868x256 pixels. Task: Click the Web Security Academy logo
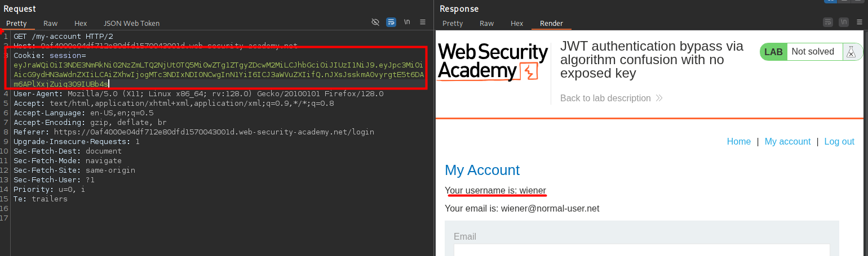(493, 62)
